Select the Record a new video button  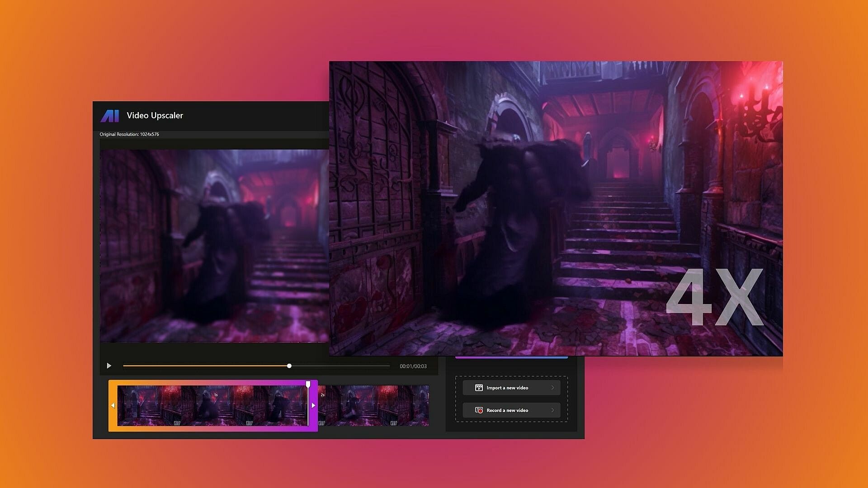point(511,410)
